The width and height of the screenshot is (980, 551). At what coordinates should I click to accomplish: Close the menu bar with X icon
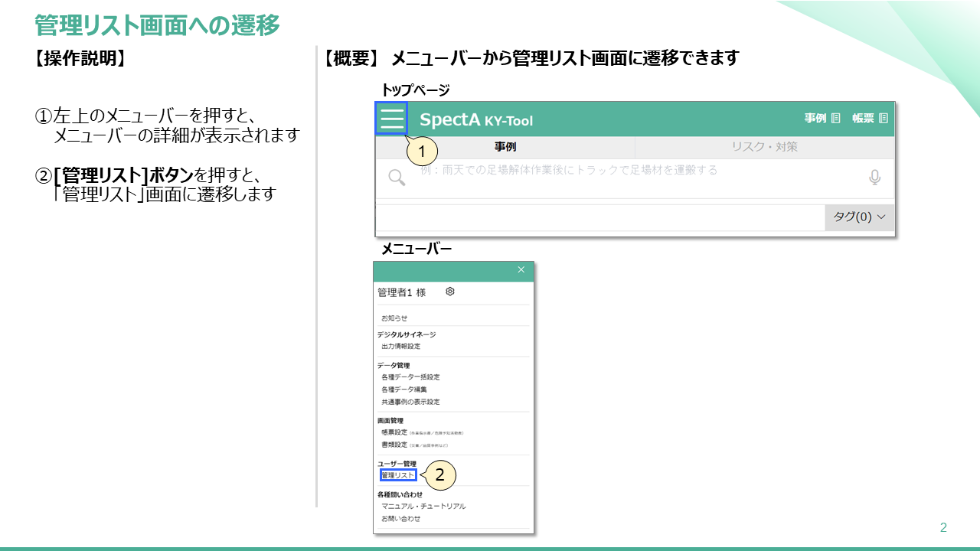521,269
